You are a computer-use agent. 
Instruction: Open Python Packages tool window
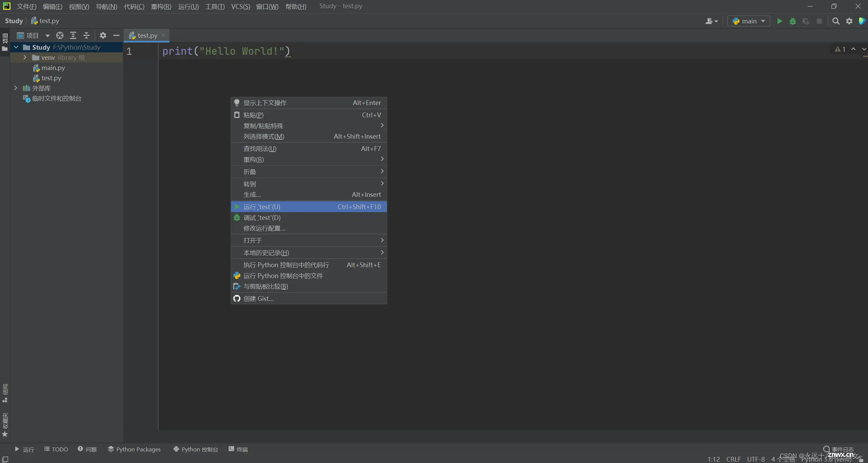tap(134, 449)
